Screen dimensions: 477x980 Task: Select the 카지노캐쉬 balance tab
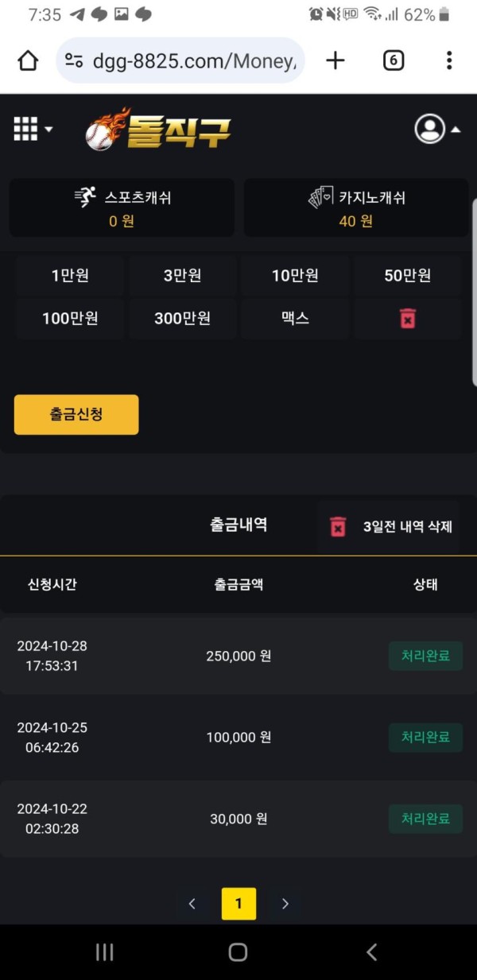click(356, 207)
